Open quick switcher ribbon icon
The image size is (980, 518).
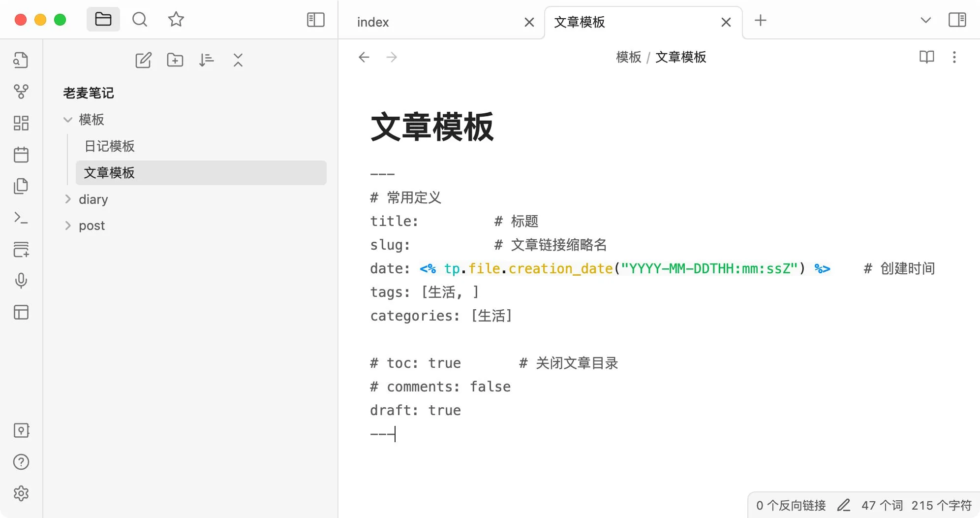pos(21,60)
